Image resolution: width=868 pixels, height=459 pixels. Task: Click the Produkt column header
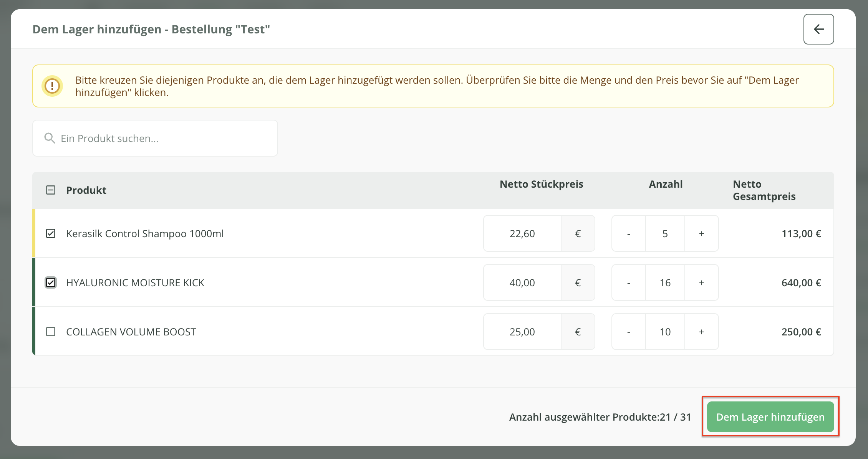[x=86, y=190]
